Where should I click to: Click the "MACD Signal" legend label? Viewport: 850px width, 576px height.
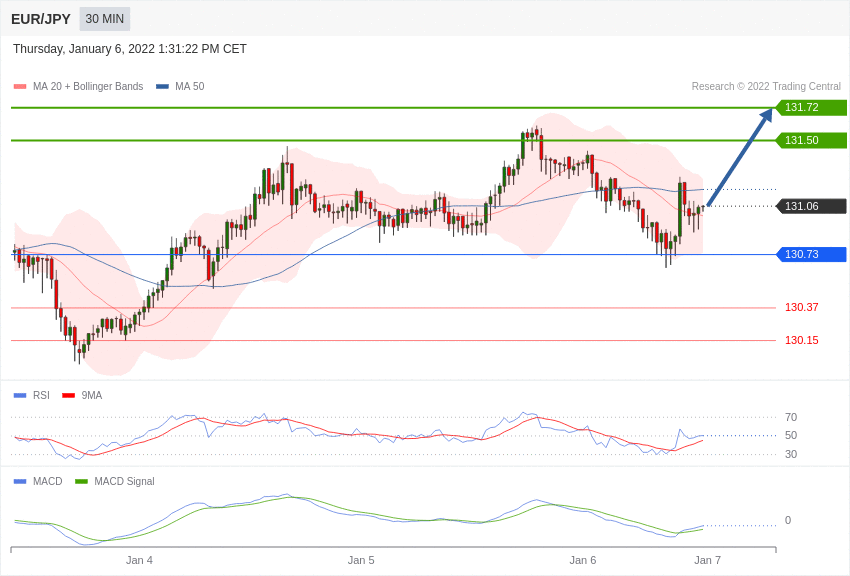click(x=124, y=481)
